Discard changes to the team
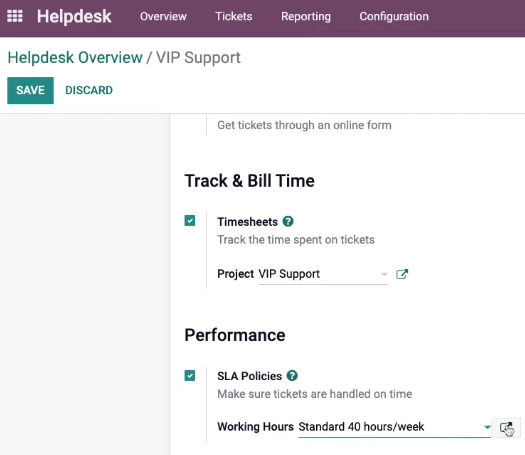Viewport: 525px width, 455px height. pyautogui.click(x=89, y=90)
